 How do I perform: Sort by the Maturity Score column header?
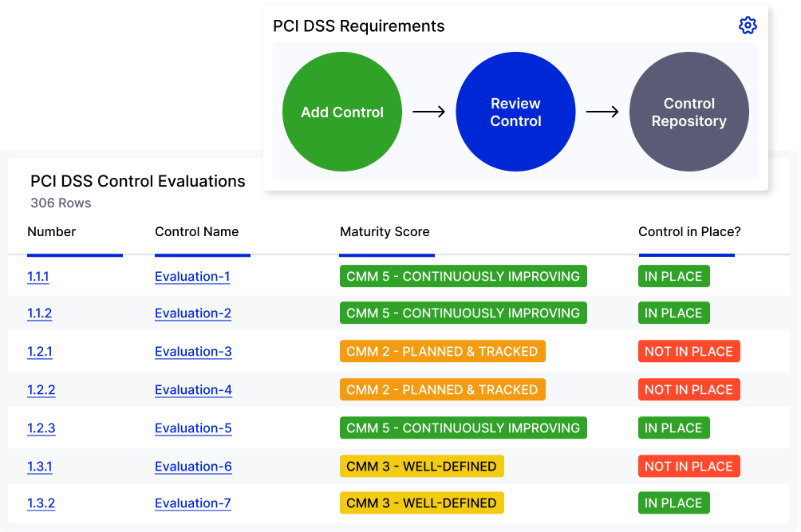point(385,232)
